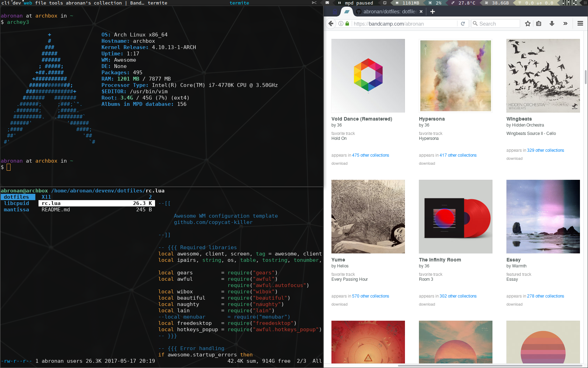The width and height of the screenshot is (588, 368).
Task: Switch to the tools workspace tag
Action: 56,3
